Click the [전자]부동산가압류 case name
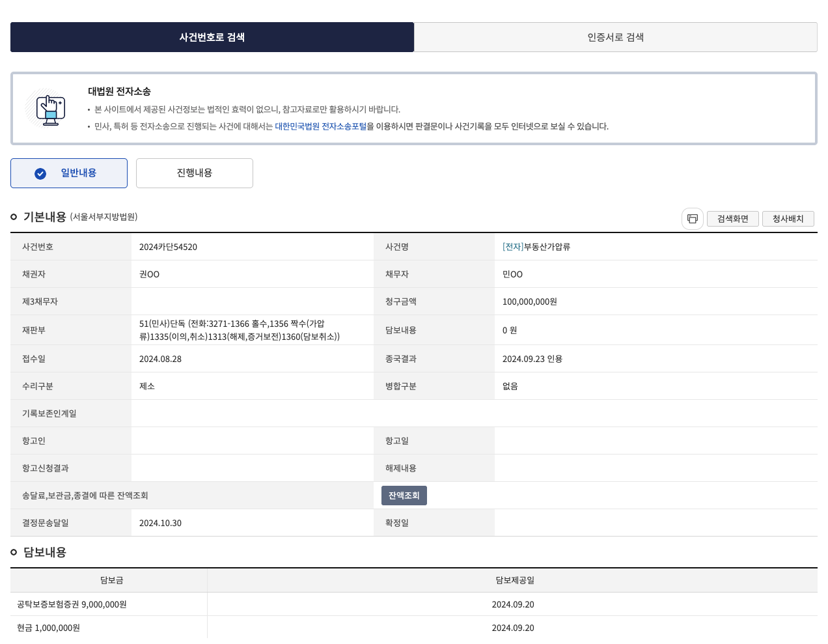The width and height of the screenshot is (828, 644). 536,247
